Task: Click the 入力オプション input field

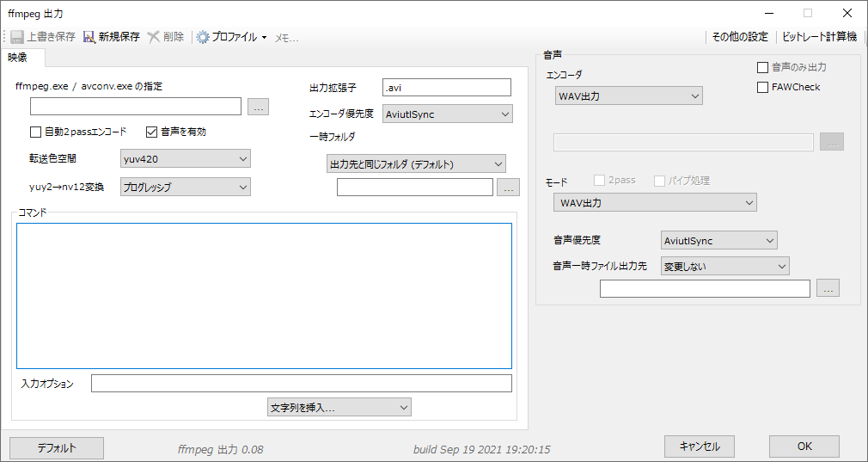Action: 301,384
